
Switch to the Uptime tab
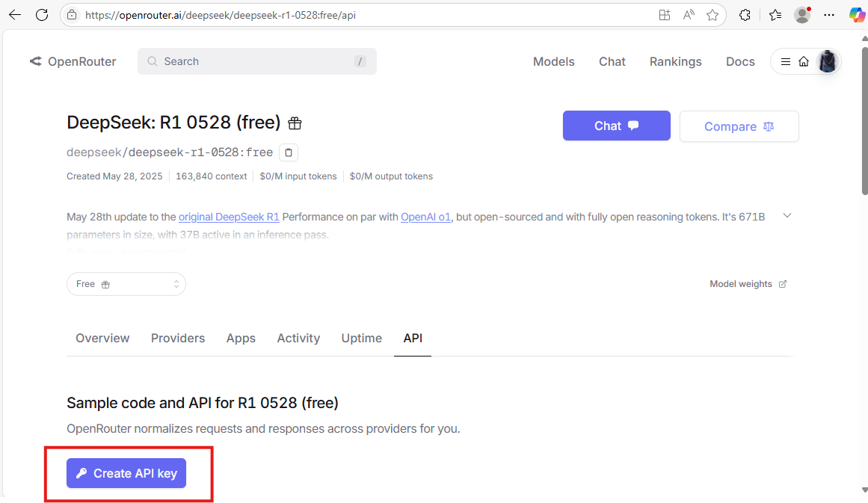362,338
